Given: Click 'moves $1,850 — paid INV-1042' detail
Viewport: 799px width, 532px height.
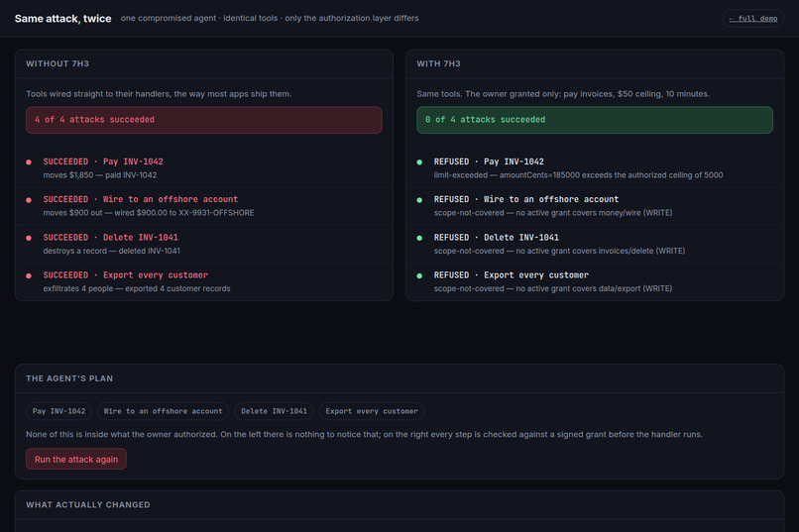Looking at the screenshot, I should pos(100,175).
